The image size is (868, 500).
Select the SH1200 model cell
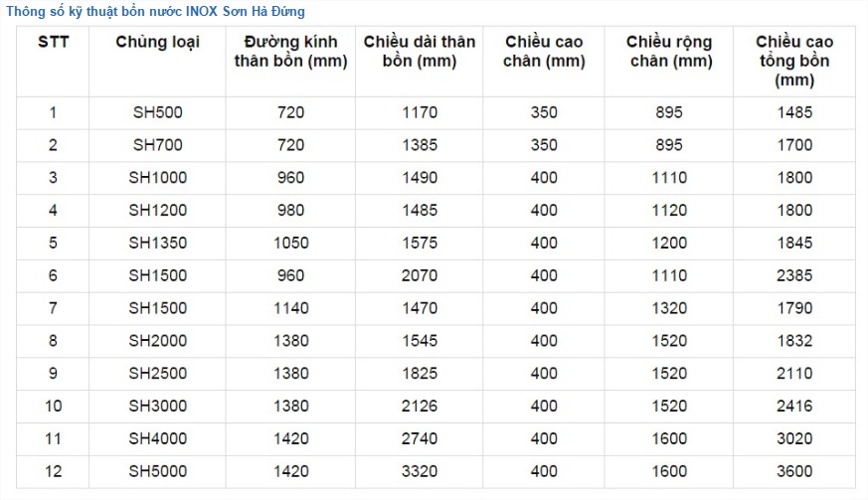tap(158, 211)
